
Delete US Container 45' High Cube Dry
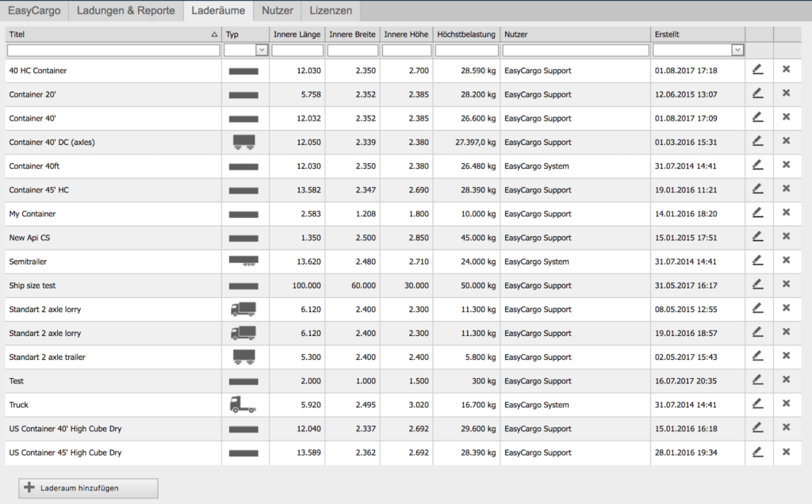click(x=786, y=452)
